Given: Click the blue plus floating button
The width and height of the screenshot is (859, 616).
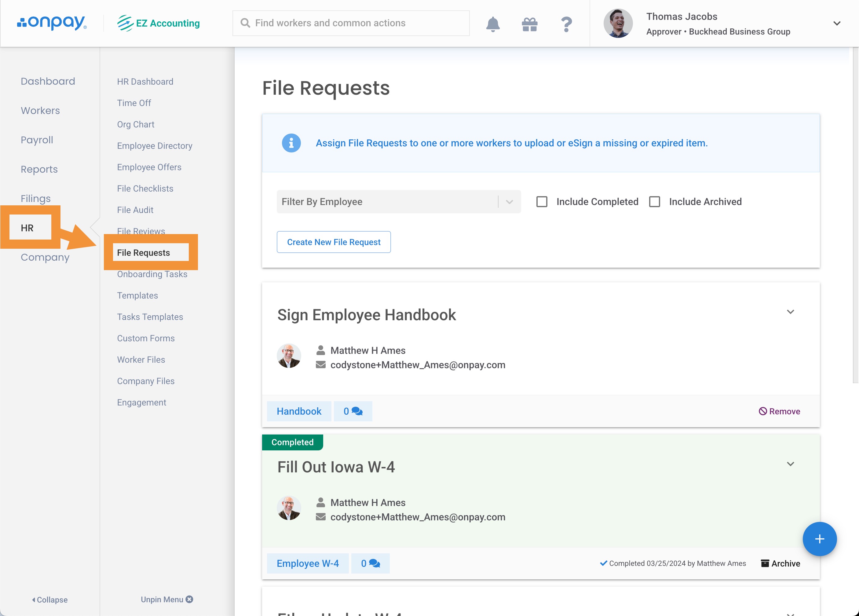Looking at the screenshot, I should click(x=819, y=539).
